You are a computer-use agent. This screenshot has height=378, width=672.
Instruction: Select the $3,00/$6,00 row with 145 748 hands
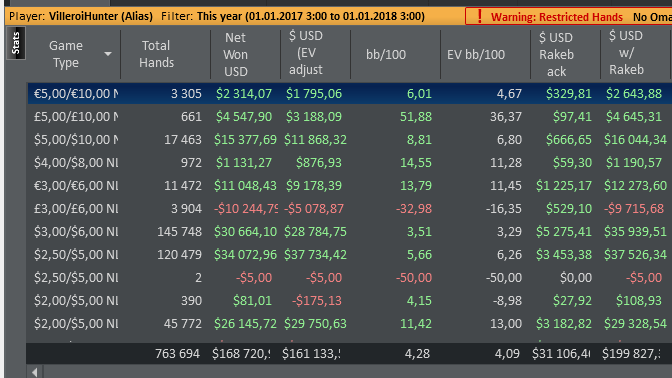tap(350, 232)
